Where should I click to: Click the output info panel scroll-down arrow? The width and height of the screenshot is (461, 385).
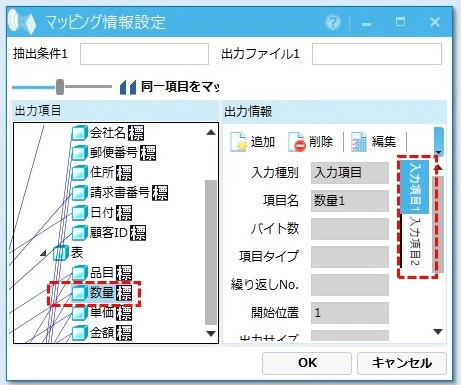pos(438,331)
